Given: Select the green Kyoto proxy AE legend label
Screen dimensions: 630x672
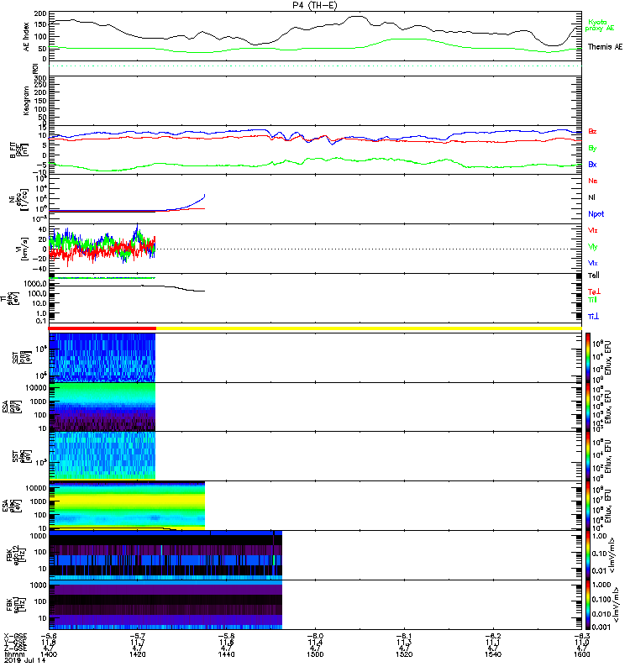Looking at the screenshot, I should coord(600,25).
